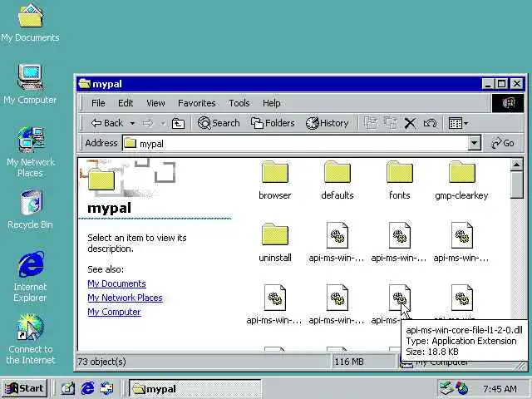Open the Help menu
The image size is (532, 399).
point(272,103)
